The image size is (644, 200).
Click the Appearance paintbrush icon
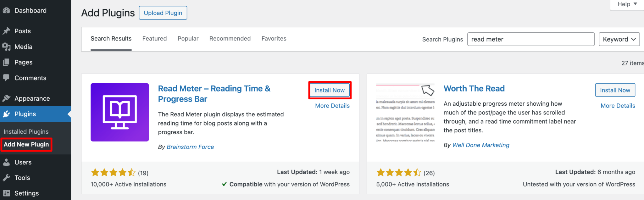tap(6, 98)
